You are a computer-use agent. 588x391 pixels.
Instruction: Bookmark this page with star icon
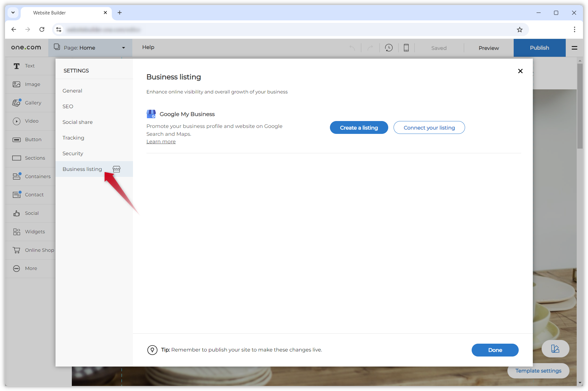pyautogui.click(x=520, y=29)
